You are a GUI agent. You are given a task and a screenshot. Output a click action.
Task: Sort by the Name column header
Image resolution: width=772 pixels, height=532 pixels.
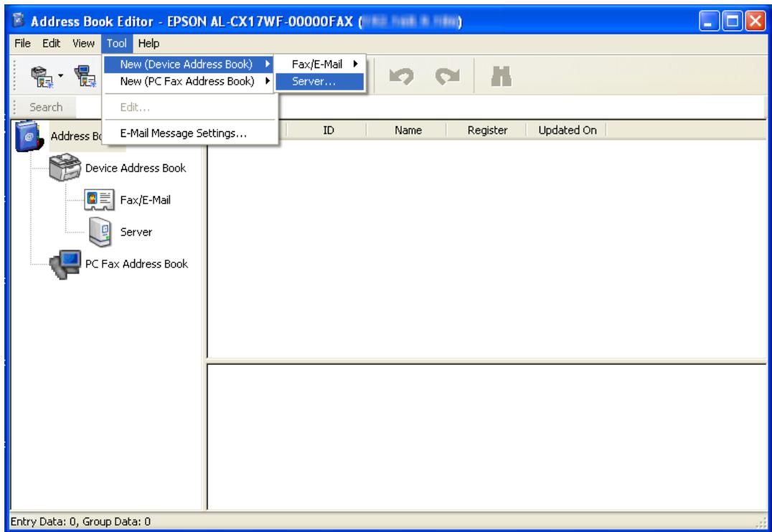click(x=408, y=130)
